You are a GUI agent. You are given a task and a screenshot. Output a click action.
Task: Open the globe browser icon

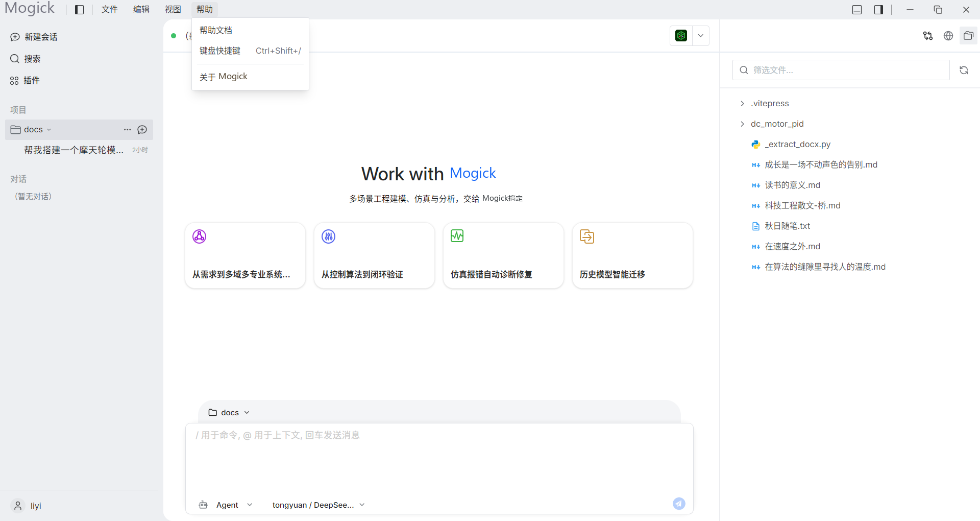[x=948, y=36]
